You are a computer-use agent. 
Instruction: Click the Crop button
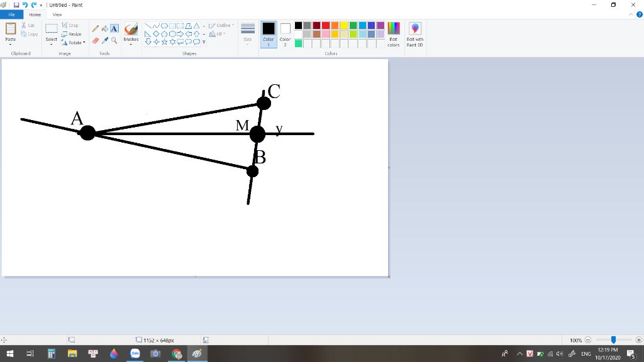coord(70,25)
